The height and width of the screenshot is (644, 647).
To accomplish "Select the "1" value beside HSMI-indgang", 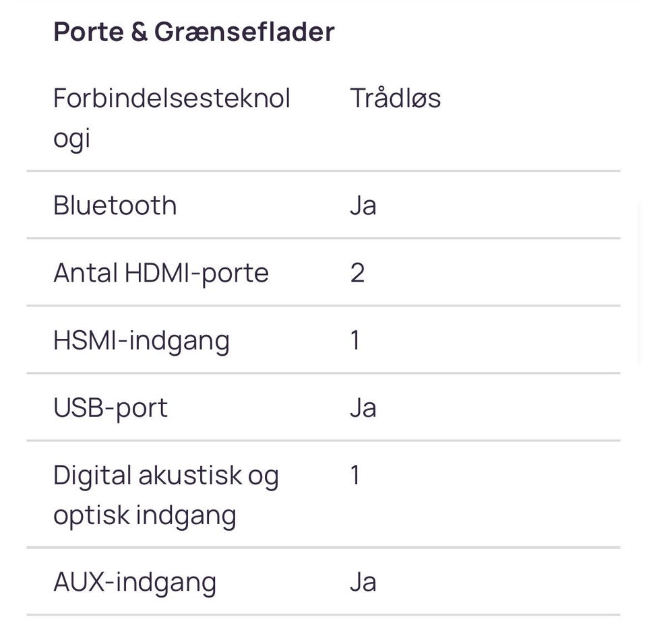I will [355, 340].
